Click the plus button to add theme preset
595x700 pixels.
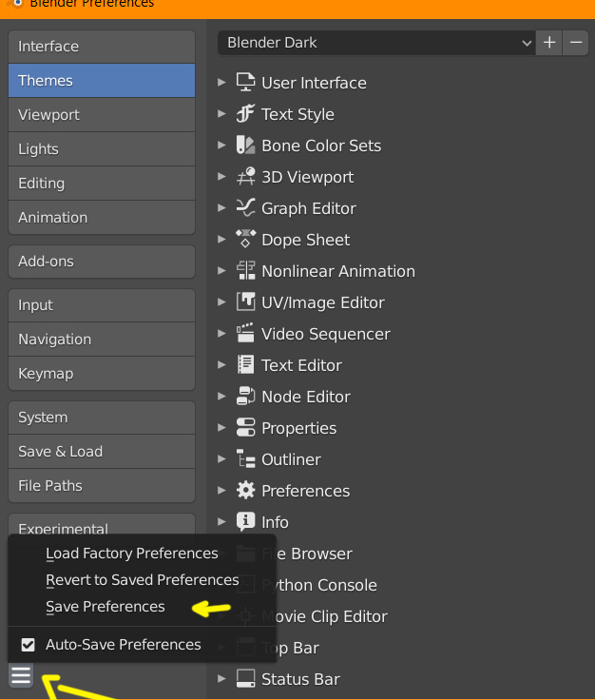point(549,43)
